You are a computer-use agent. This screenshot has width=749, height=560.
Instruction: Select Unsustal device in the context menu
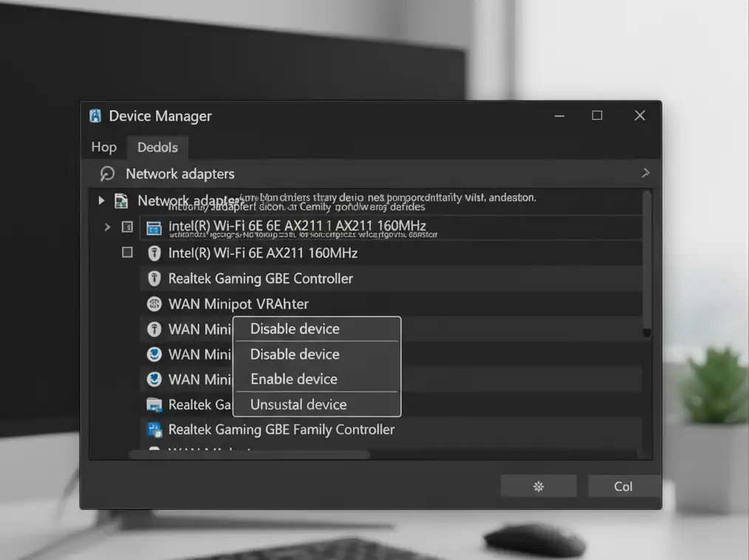click(x=298, y=404)
